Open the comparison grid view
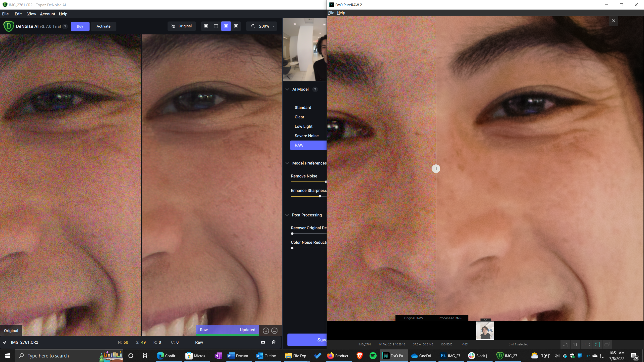 (x=236, y=26)
